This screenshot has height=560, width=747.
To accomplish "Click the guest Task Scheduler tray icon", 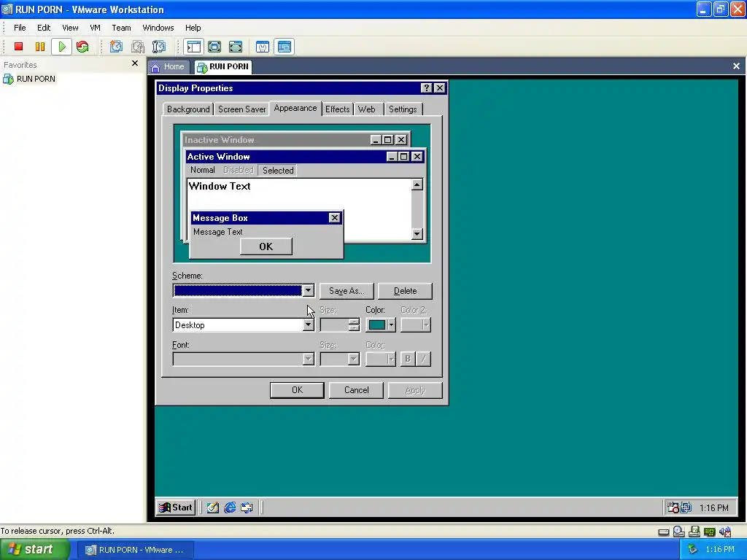I will [x=673, y=507].
